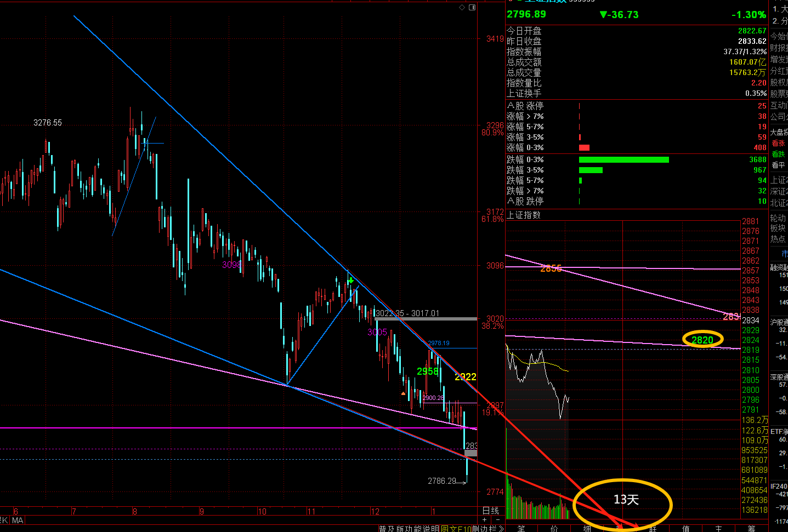Switch to the 值 tab
The image size is (788, 532).
pyautogui.click(x=686, y=528)
